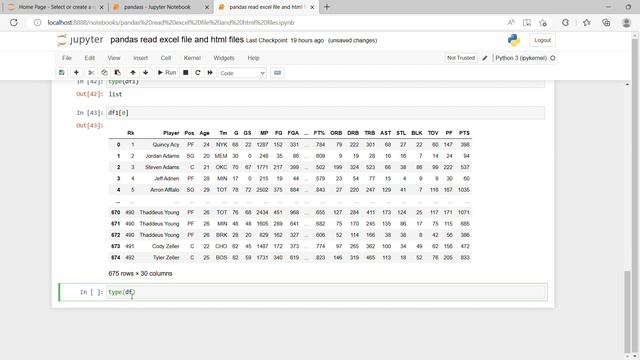Open the cell type Code dropdown
Screen dimensions: 640x360
(242, 73)
